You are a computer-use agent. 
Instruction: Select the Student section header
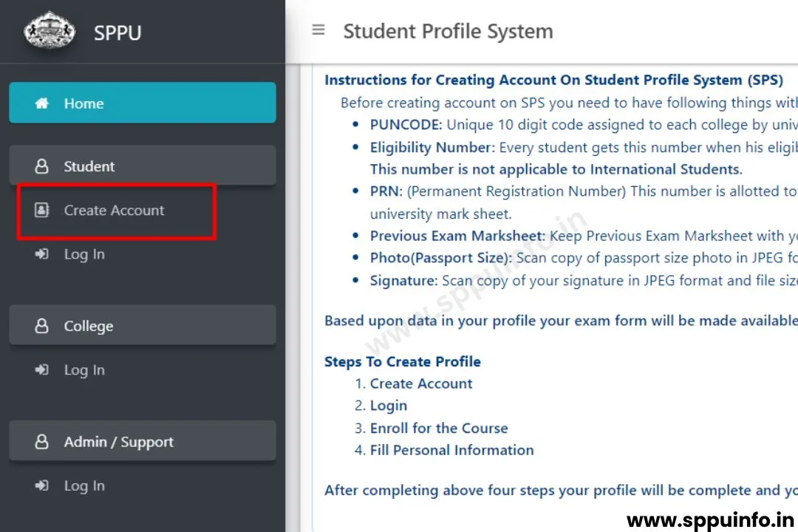[x=89, y=166]
